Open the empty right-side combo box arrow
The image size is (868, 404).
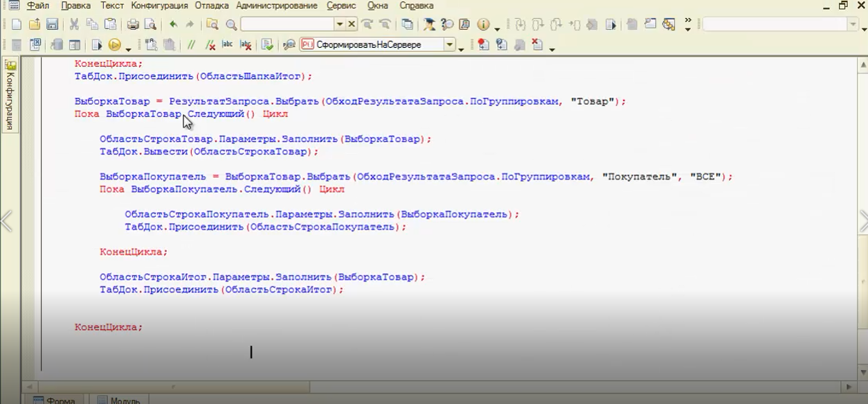click(853, 25)
